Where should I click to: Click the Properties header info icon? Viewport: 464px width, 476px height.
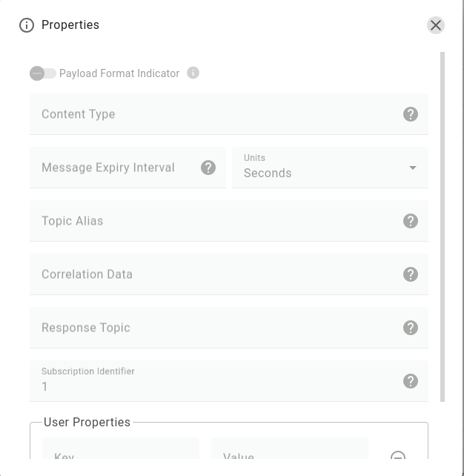27,25
